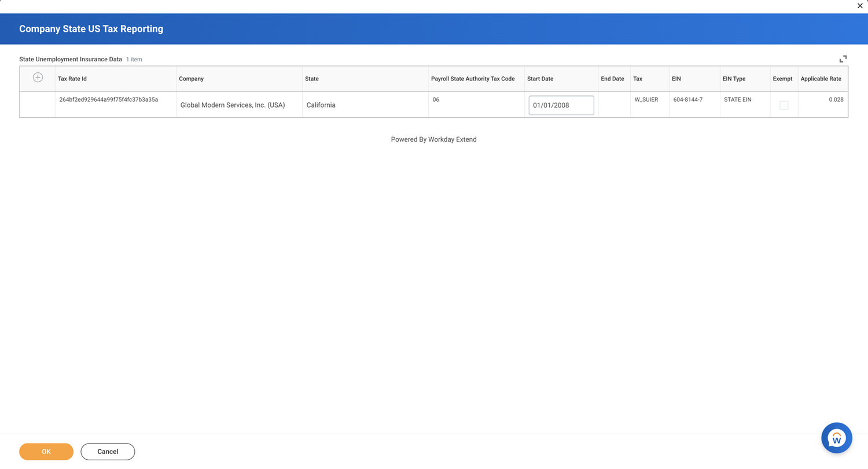The width and height of the screenshot is (868, 469).
Task: Click the State Unemployment Insurance Data heading
Action: pyautogui.click(x=71, y=59)
